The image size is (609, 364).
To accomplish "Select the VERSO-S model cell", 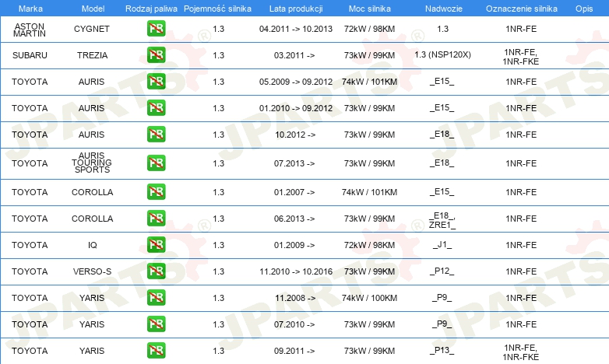I will pos(92,271).
